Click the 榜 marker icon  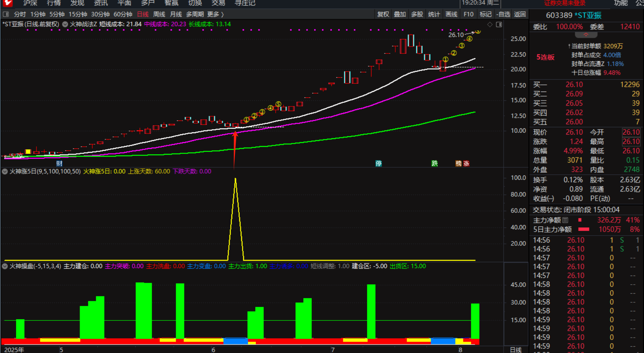pyautogui.click(x=458, y=163)
